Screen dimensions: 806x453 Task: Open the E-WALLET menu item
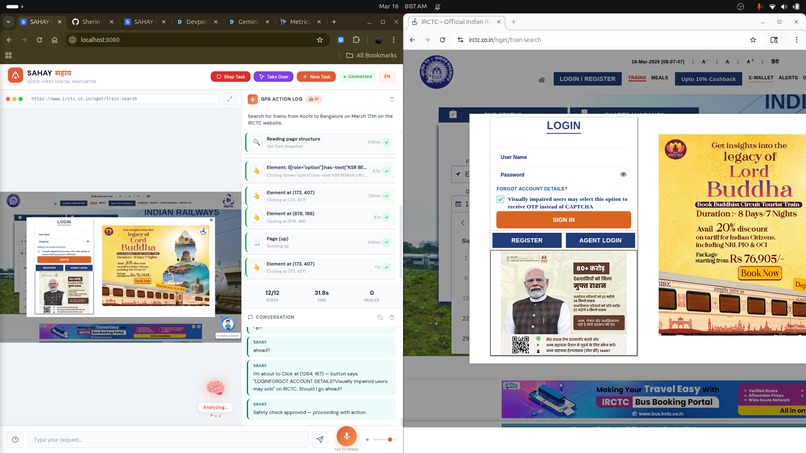click(x=761, y=78)
